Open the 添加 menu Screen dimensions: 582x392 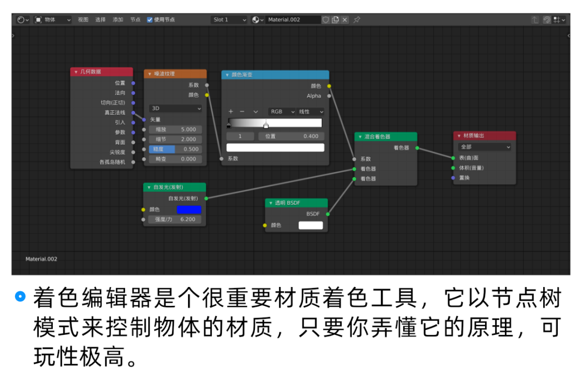[x=117, y=20]
